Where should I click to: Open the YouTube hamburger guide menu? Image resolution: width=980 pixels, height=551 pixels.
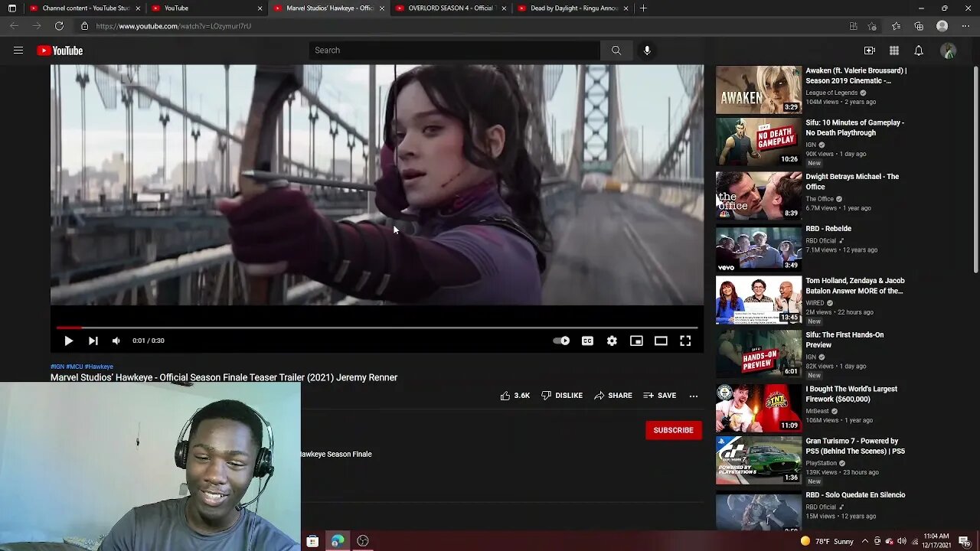point(18,51)
